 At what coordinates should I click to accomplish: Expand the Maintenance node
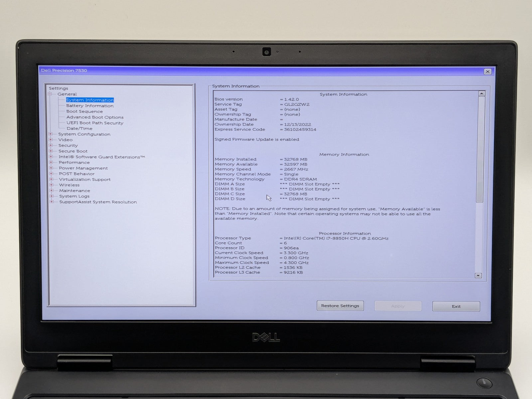52,191
